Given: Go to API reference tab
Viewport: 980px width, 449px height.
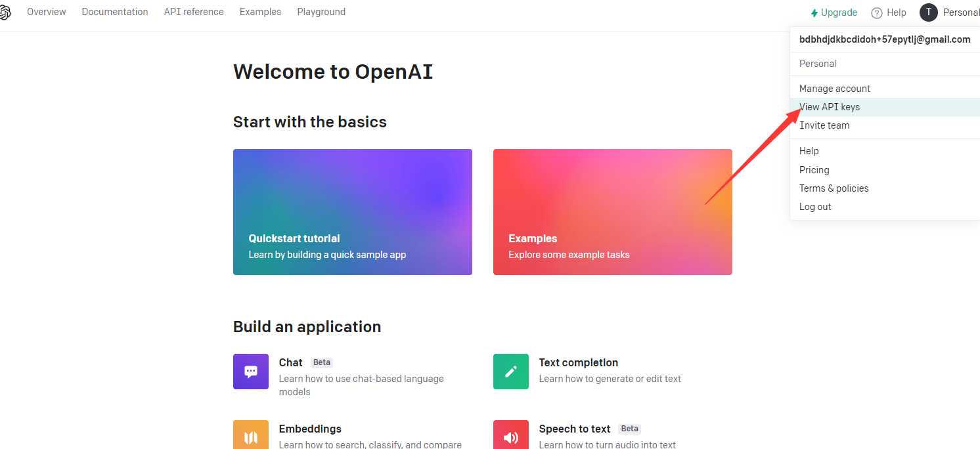Looking at the screenshot, I should coord(194,12).
